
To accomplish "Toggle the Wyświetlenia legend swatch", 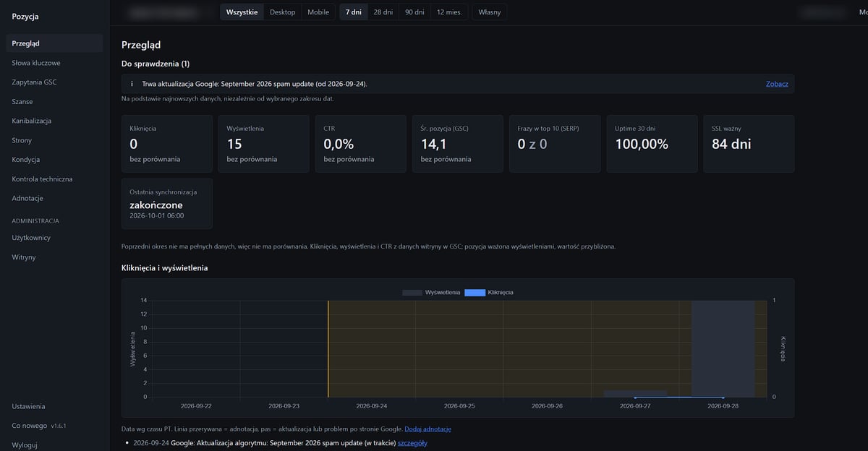I will 412,292.
